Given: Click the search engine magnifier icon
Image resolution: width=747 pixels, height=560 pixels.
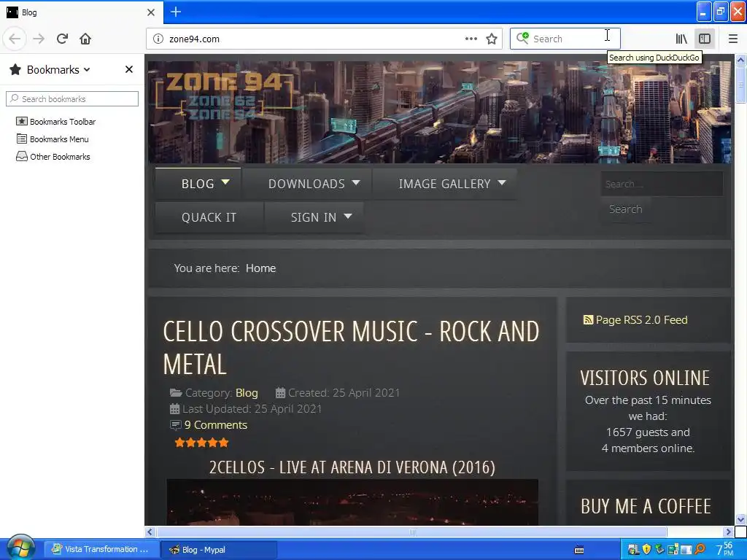Looking at the screenshot, I should (522, 38).
